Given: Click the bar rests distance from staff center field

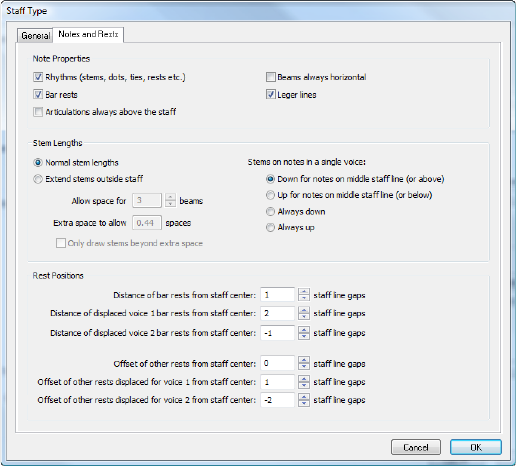Looking at the screenshot, I should coord(277,295).
